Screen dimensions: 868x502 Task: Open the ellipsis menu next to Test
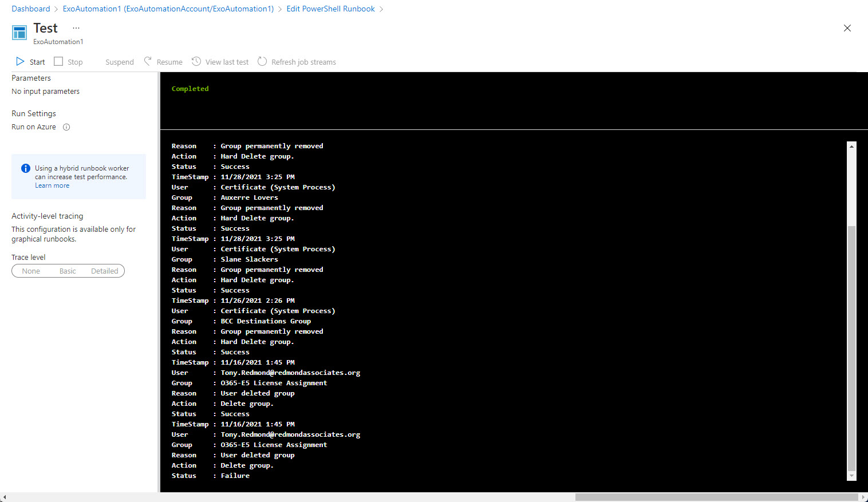[76, 27]
